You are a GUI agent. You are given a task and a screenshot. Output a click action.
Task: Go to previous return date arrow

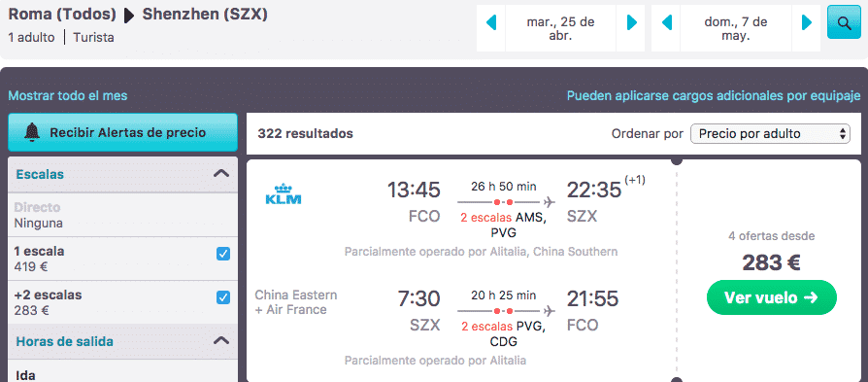pos(666,22)
